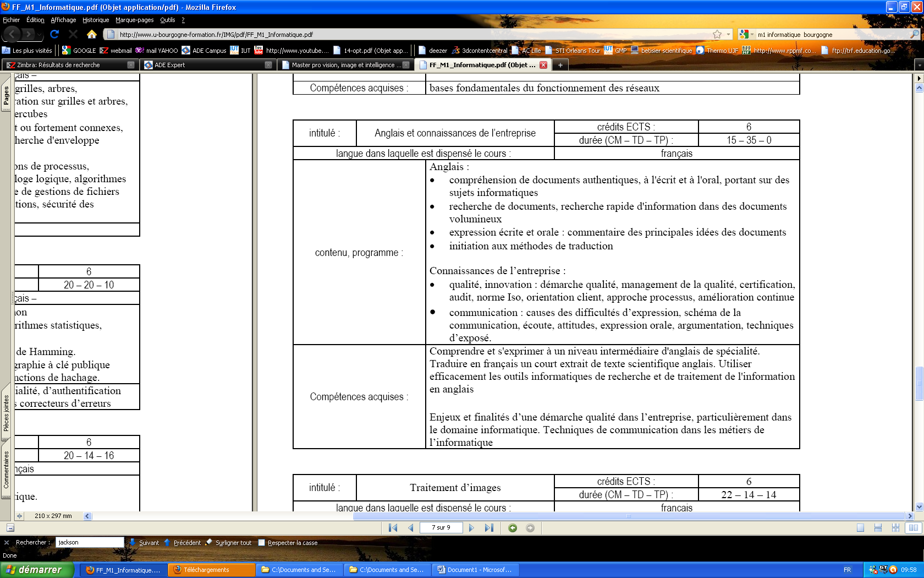Screen dimensions: 924x578
Task: Select continuous page layout icon
Action: tap(878, 527)
